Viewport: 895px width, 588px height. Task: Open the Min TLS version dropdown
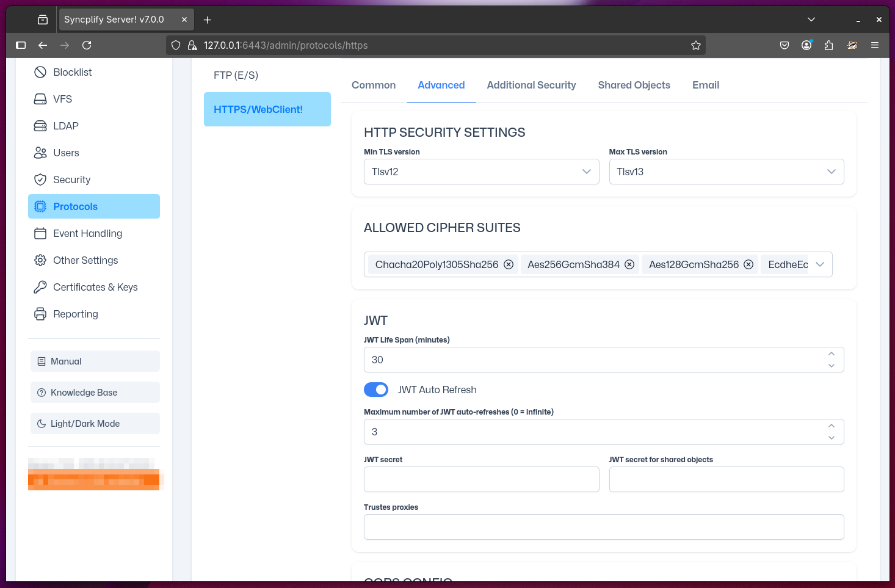(586, 172)
